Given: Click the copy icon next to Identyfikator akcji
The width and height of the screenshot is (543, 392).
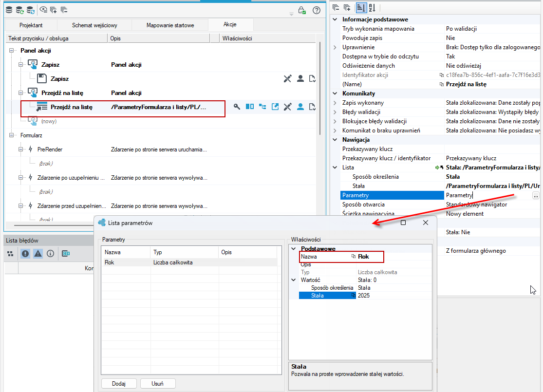Looking at the screenshot, I should [441, 75].
